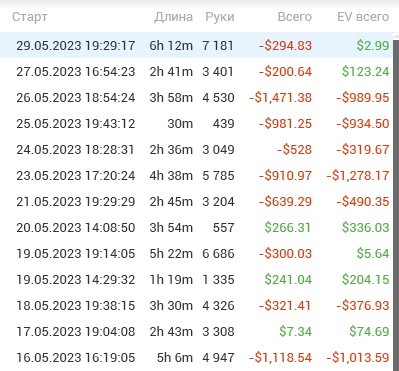Select the 557 hands session row
399x371 pixels.
196,227
